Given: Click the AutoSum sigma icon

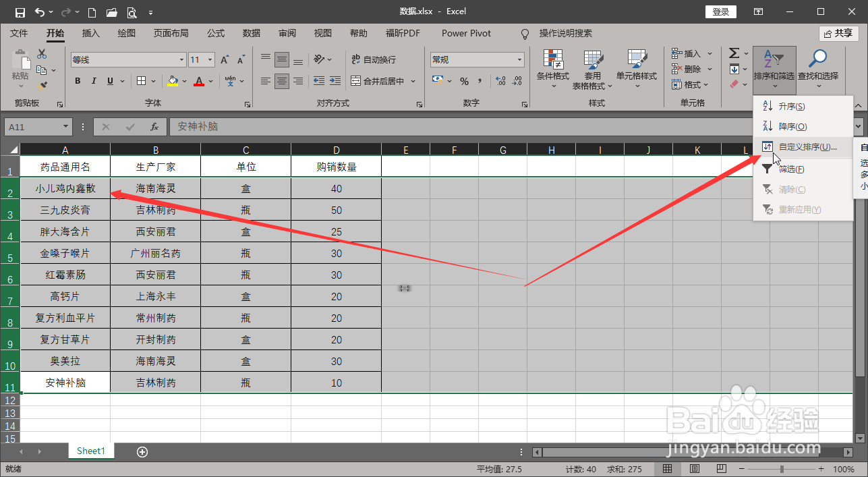Looking at the screenshot, I should (x=734, y=53).
